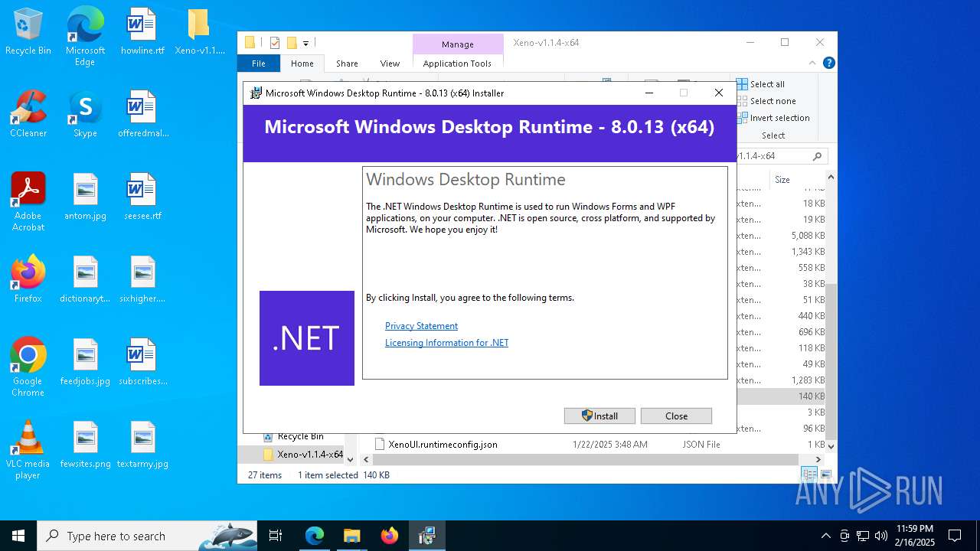Launch Google Chrome desktop shortcut
This screenshot has height=551, width=980.
(28, 367)
